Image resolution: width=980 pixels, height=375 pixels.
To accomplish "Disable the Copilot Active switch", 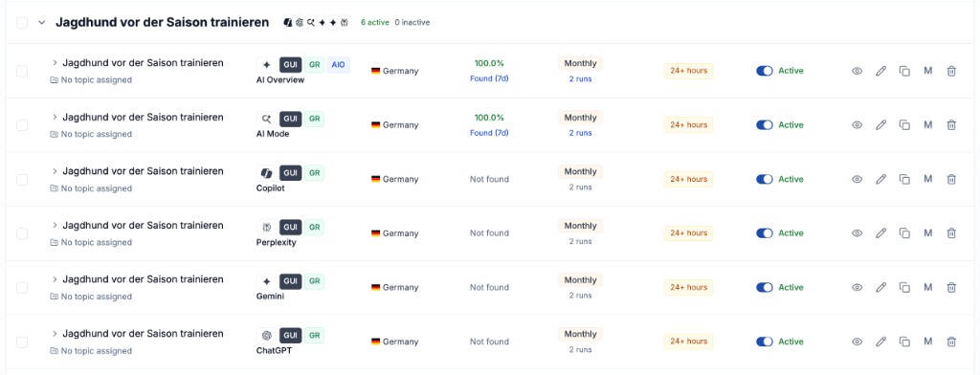I will pos(765,180).
